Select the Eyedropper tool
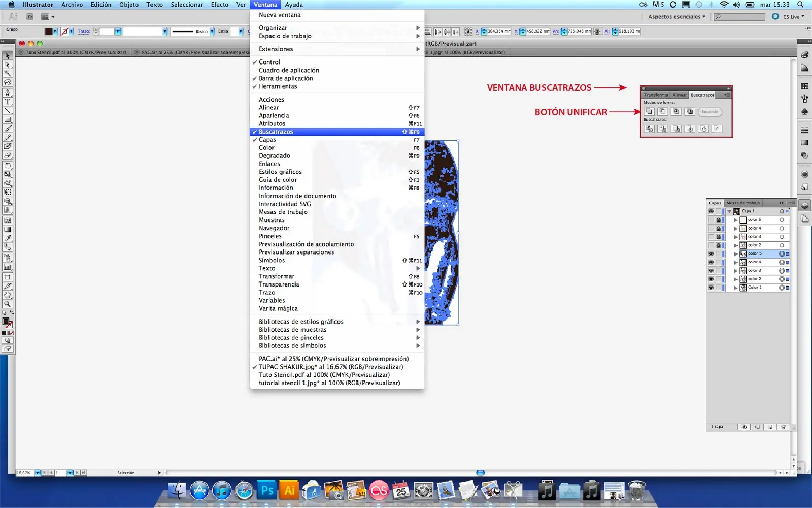Image resolution: width=812 pixels, height=508 pixels. [x=8, y=238]
